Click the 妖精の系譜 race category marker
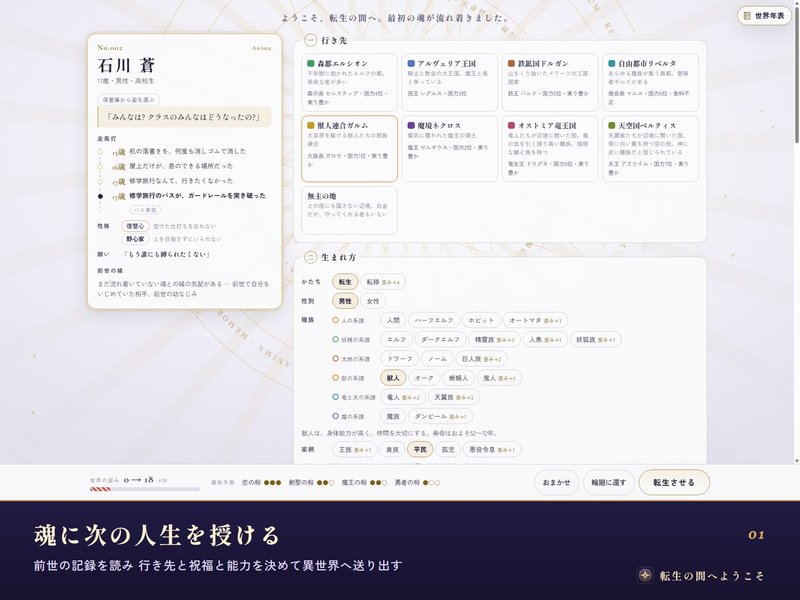Viewport: 800px width, 600px height. coord(335,339)
